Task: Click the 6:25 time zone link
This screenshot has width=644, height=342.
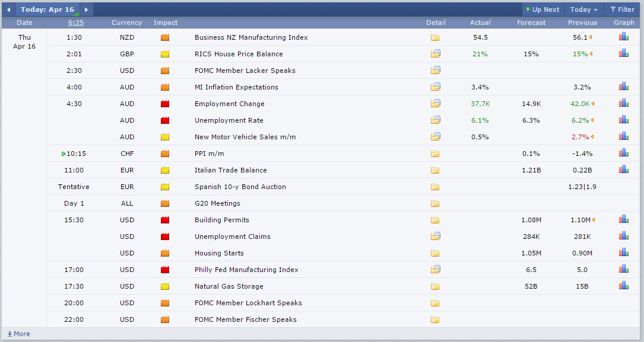Action: pos(76,23)
